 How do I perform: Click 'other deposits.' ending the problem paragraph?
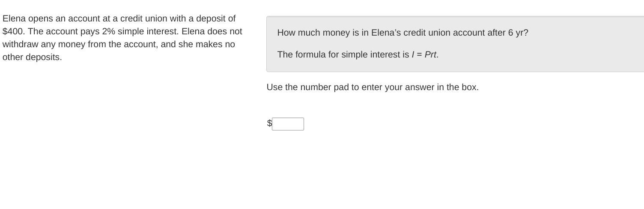(x=32, y=57)
